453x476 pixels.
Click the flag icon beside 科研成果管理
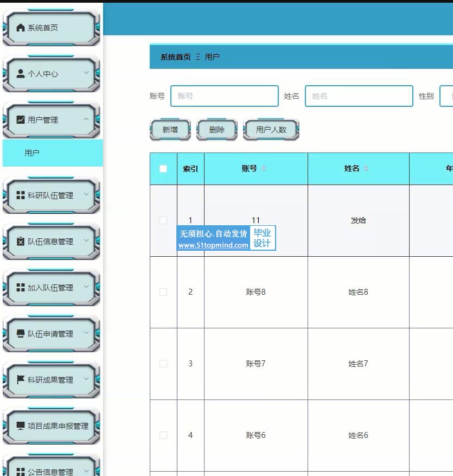point(21,380)
